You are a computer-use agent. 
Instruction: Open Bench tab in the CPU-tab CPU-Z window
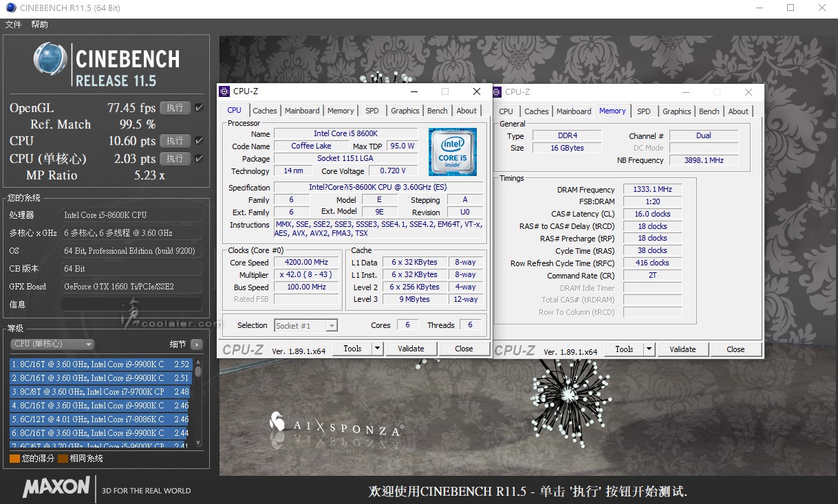(438, 111)
